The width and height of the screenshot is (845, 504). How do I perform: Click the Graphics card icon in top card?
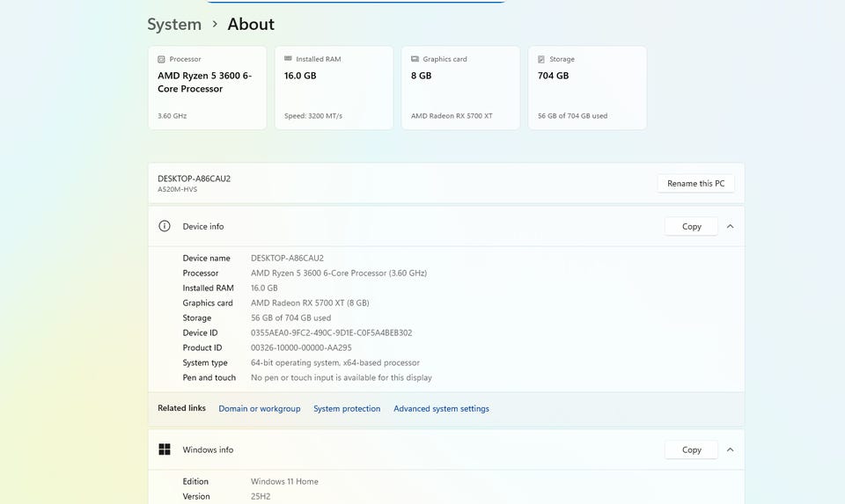[x=415, y=60]
